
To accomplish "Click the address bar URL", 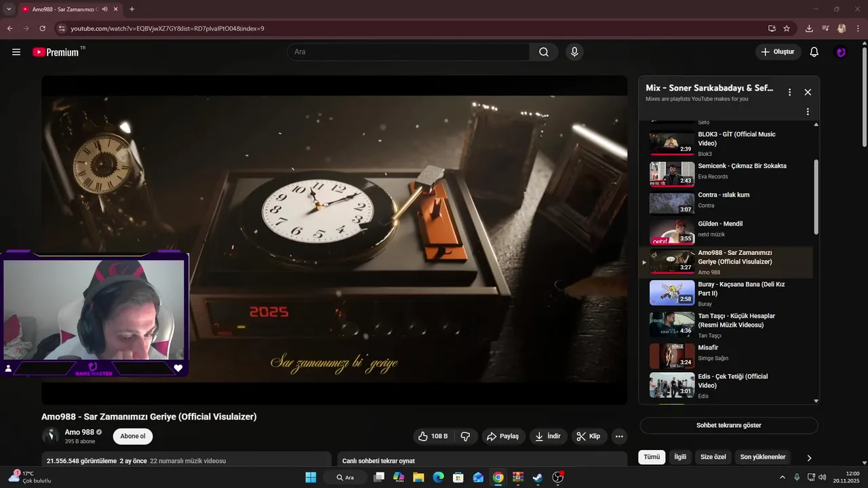I will coord(167,28).
